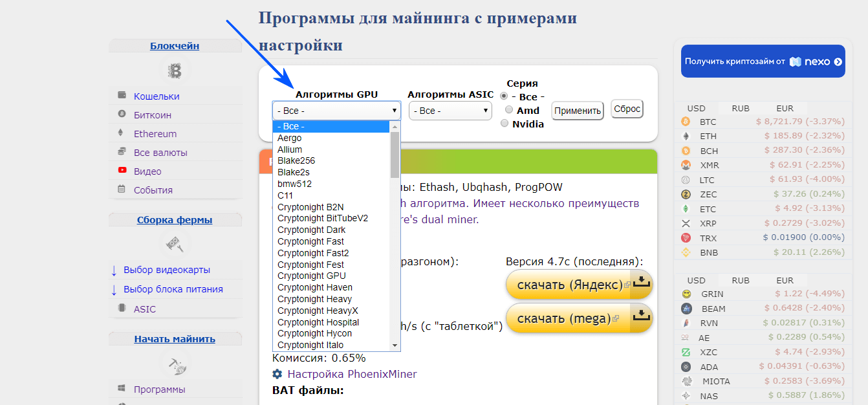Switch top price table to EUR
This screenshot has width=868, height=405.
pos(785,108)
